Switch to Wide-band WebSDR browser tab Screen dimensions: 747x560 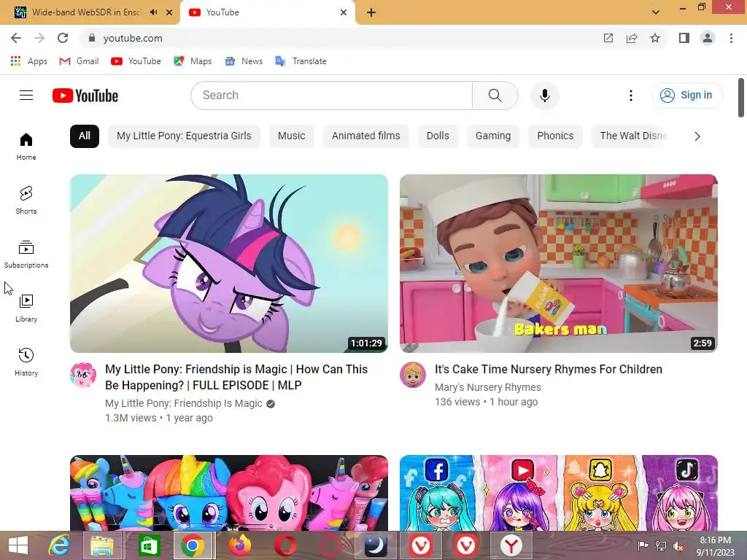(86, 12)
